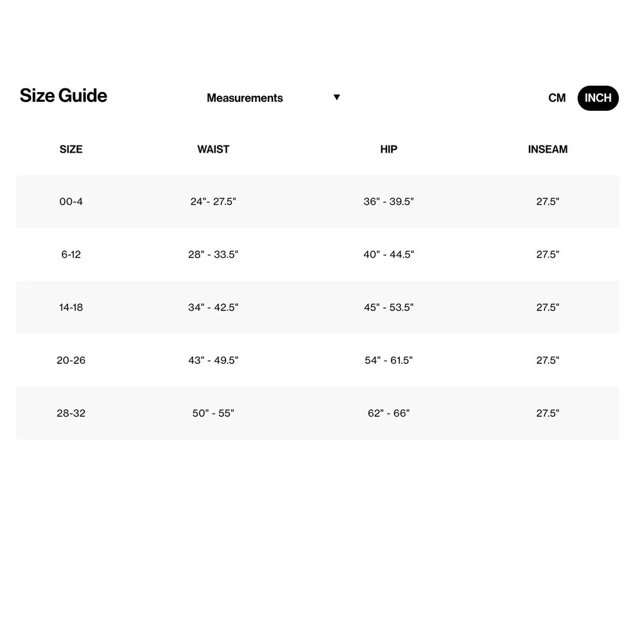Screen dimensions: 644x644
Task: Click the SIZE column header
Action: [71, 149]
